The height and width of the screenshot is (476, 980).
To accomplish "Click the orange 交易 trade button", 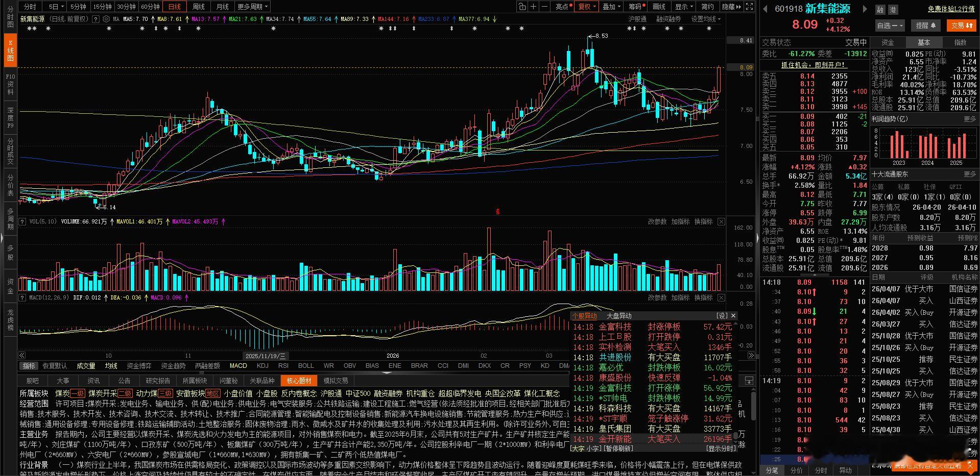I will (x=962, y=26).
